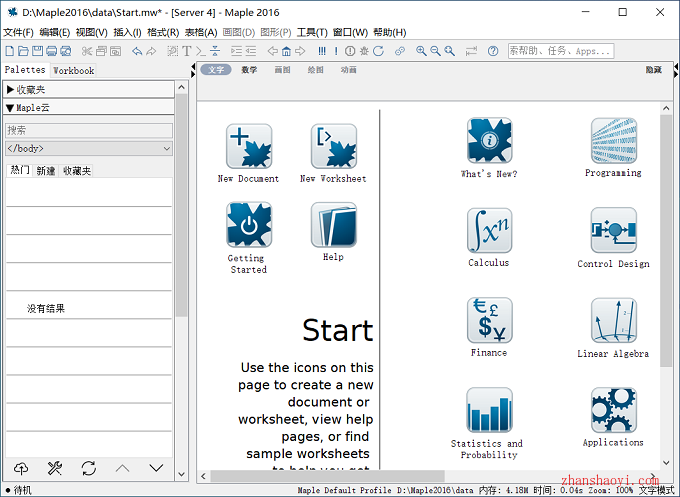Go to home page icon in toolbar

tap(286, 51)
